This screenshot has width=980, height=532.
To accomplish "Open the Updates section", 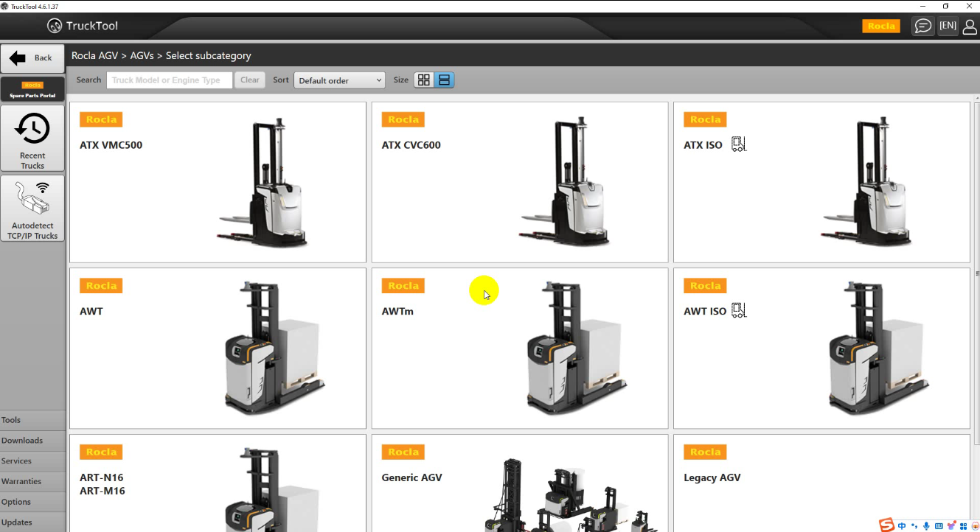I will (32, 522).
